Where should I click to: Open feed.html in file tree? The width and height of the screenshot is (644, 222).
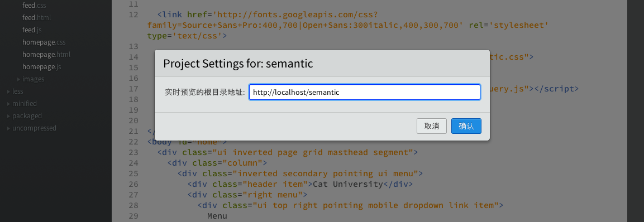(36, 18)
